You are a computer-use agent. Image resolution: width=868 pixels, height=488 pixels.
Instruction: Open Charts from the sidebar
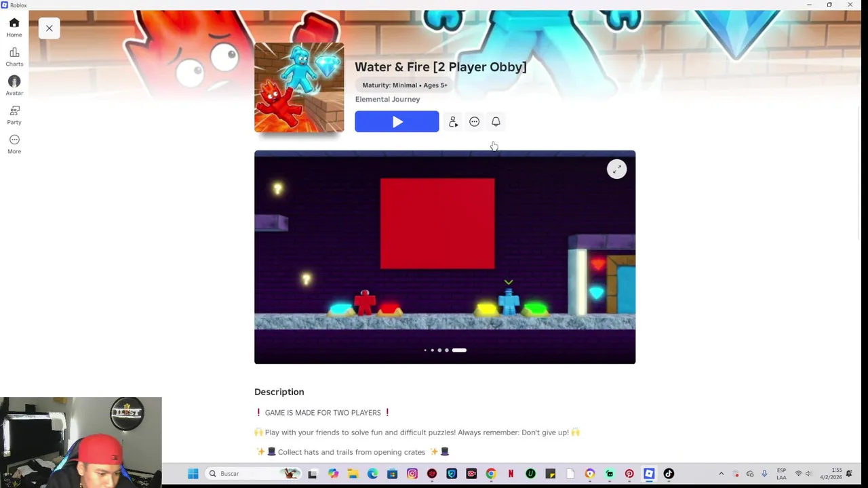pos(14,57)
